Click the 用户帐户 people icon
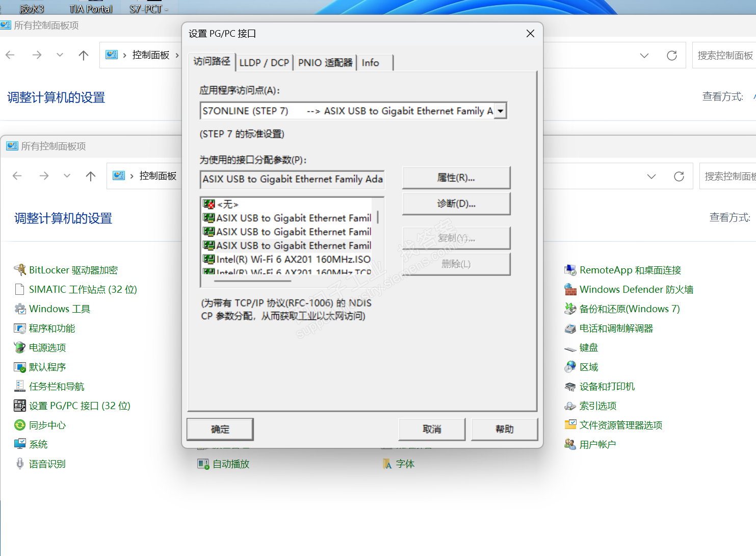This screenshot has height=556, width=756. pyautogui.click(x=570, y=444)
